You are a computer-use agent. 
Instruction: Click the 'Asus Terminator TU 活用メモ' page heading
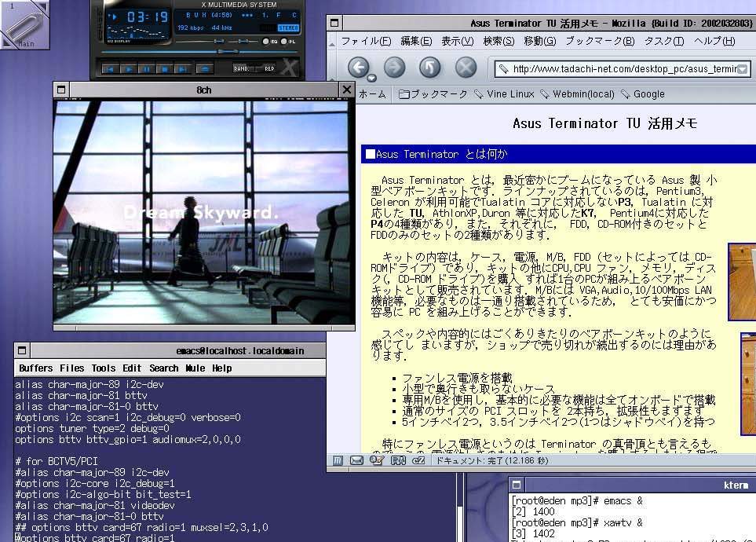(x=605, y=123)
